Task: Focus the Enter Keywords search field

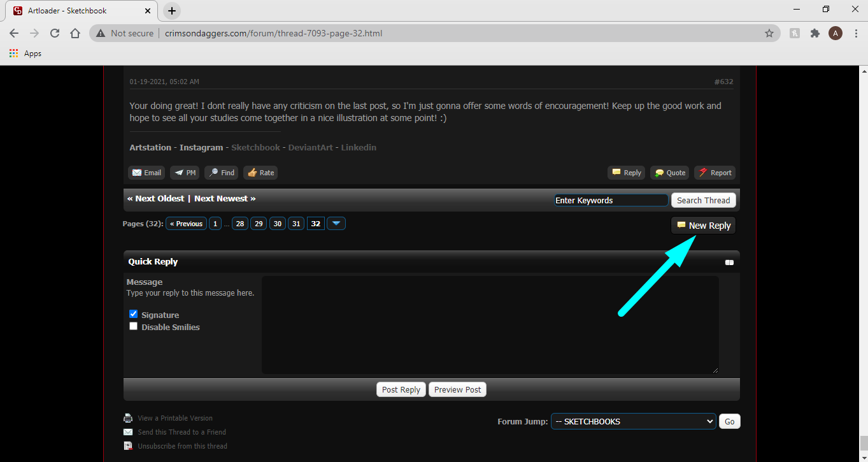Action: (611, 200)
